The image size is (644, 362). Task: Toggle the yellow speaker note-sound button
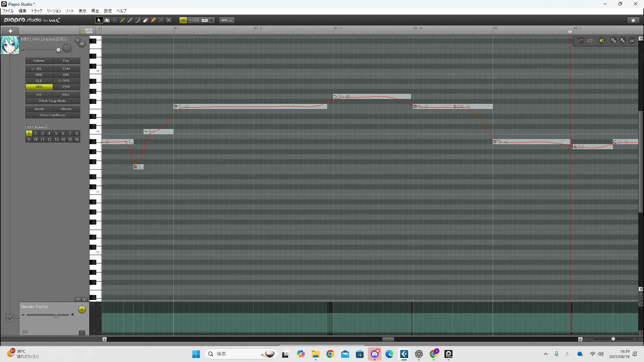click(602, 41)
